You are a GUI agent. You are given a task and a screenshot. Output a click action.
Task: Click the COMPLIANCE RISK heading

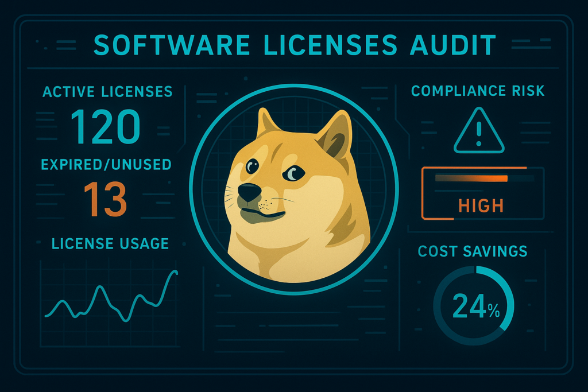(x=478, y=91)
